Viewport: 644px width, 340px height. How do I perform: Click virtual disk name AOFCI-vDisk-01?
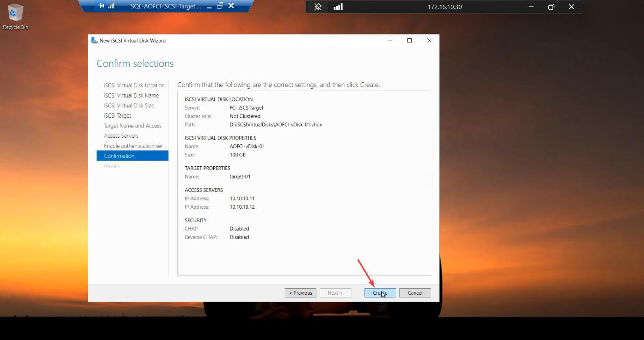coord(247,146)
